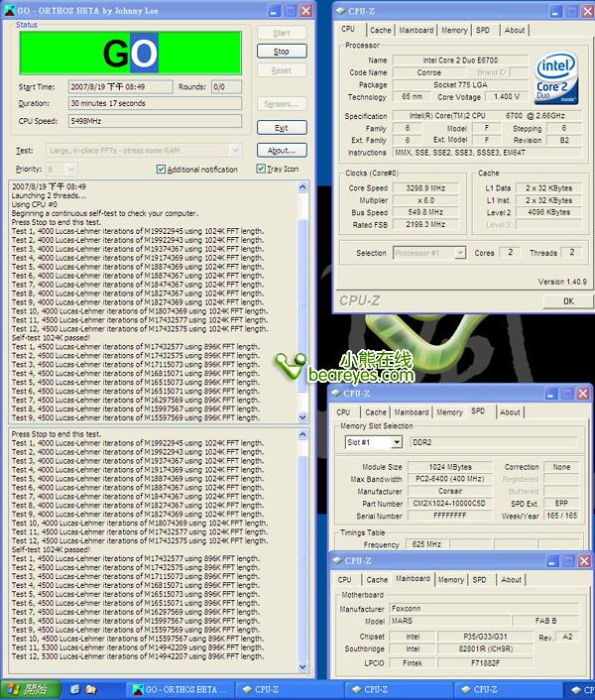Viewport: 595px width, 700px height.
Task: Minimize the ORTHOS window
Action: (x=275, y=10)
